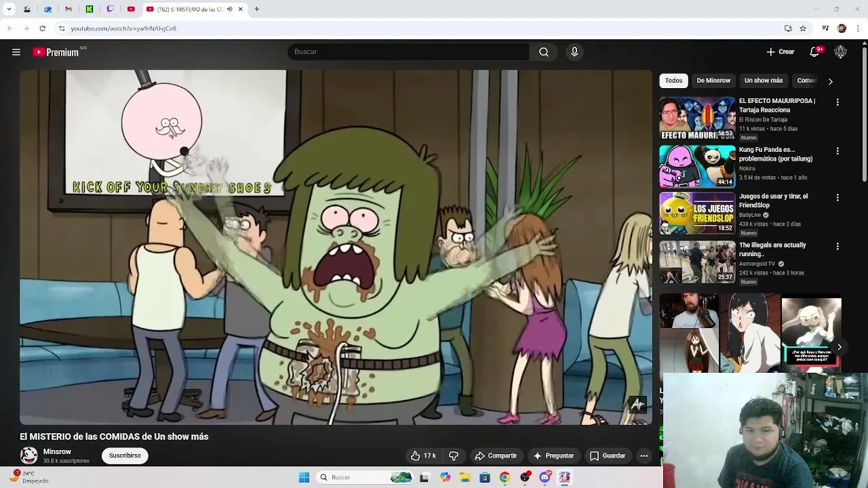Switch to the Kick pinned tab

[90, 9]
